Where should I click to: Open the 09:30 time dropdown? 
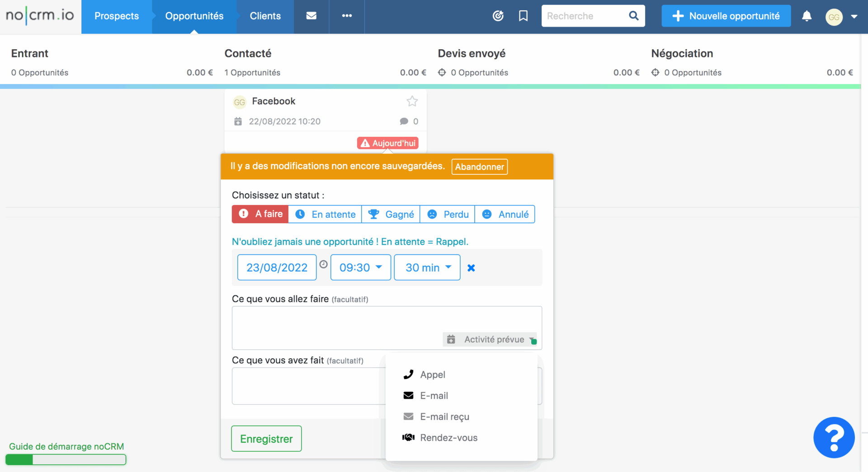361,267
